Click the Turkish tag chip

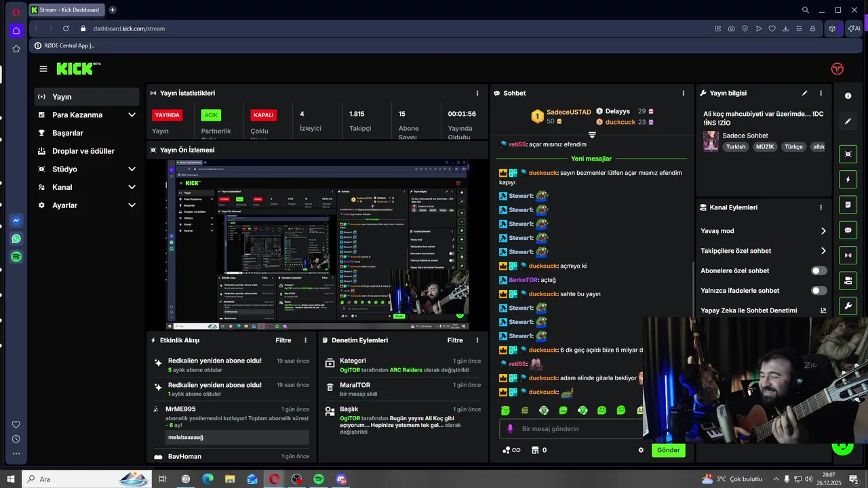coord(735,146)
